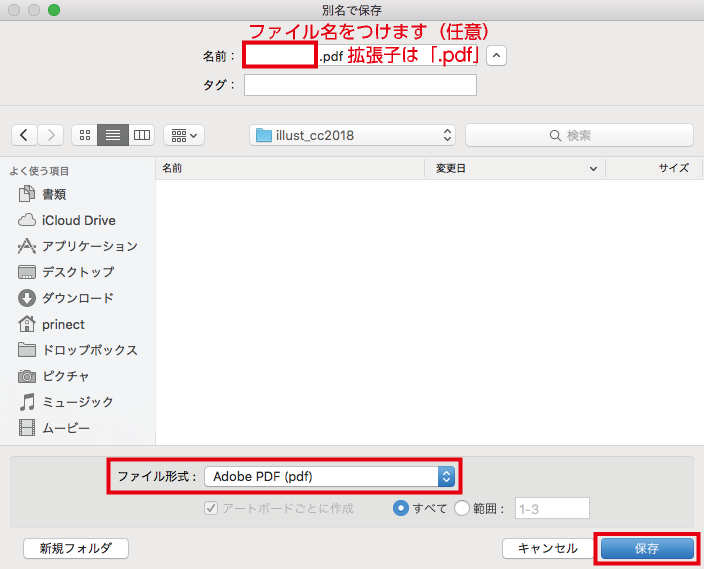Click the 新規フォルダ button
704x569 pixels.
coord(76,548)
